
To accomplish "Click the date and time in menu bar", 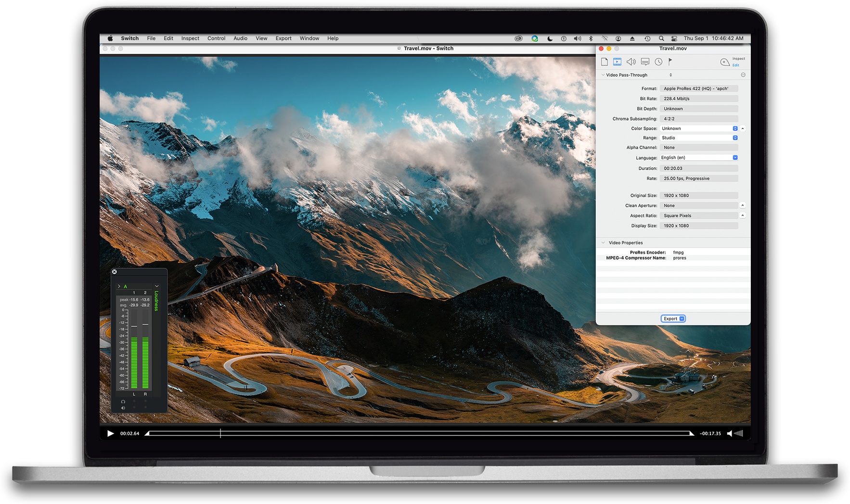I will pyautogui.click(x=713, y=38).
